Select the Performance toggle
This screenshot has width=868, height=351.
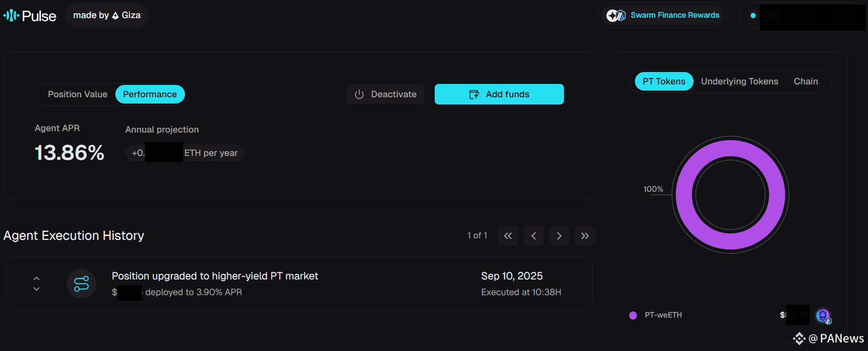pyautogui.click(x=150, y=94)
